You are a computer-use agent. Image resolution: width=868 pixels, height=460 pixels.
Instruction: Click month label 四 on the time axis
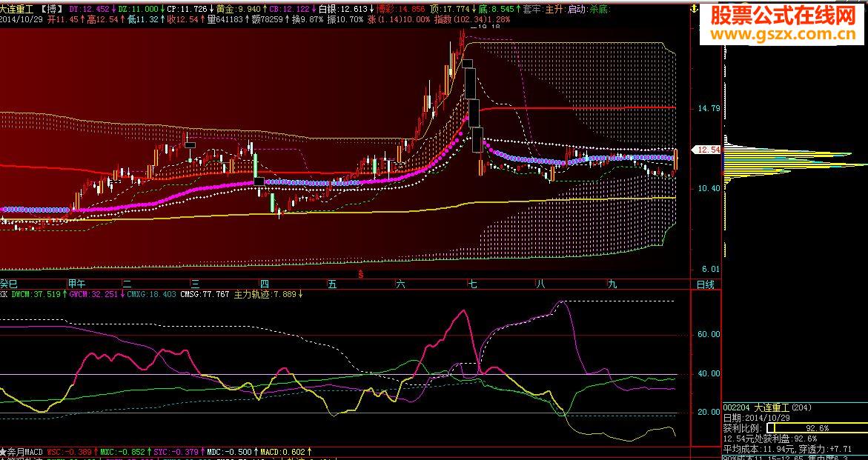pyautogui.click(x=265, y=284)
